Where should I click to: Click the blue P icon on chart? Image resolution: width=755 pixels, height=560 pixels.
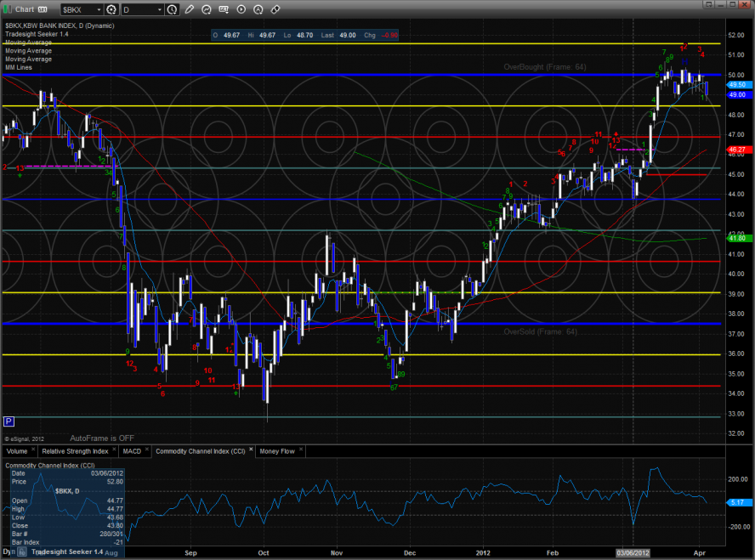(9, 421)
